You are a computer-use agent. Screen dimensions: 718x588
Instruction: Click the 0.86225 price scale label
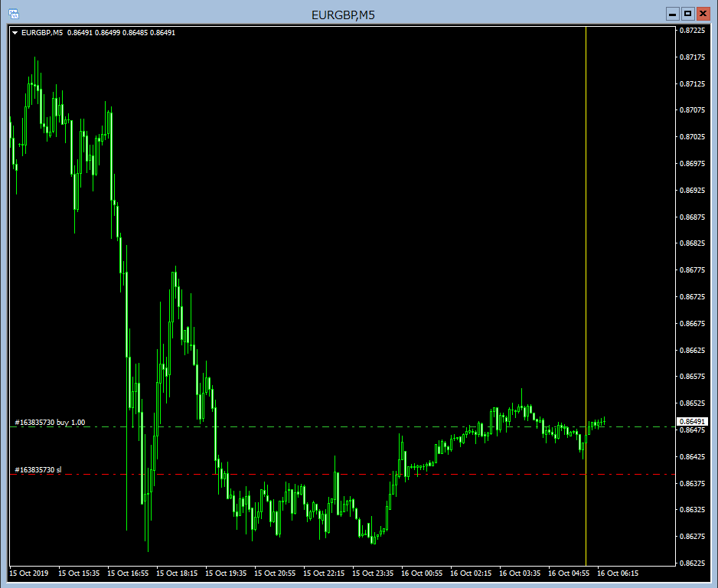click(x=692, y=563)
